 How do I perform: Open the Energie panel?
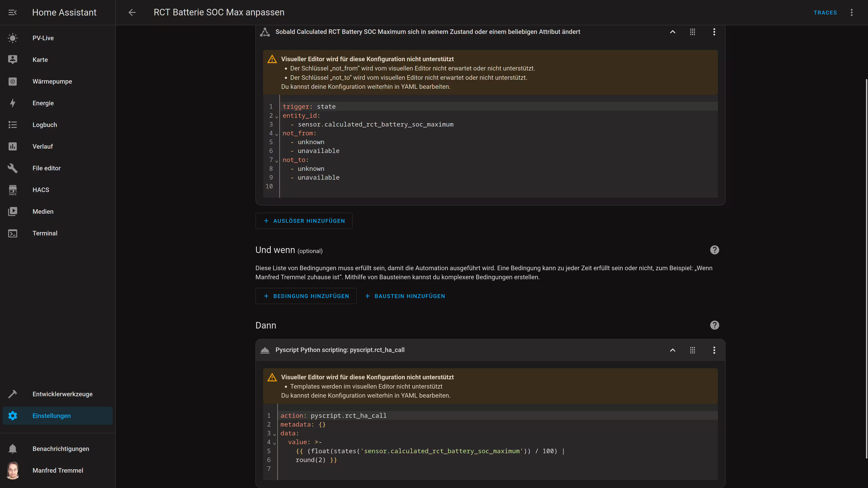click(58, 103)
